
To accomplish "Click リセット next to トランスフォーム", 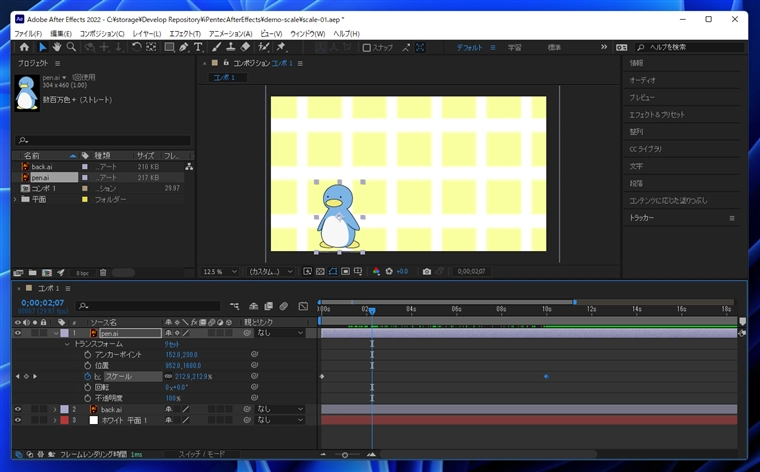I will pos(172,344).
